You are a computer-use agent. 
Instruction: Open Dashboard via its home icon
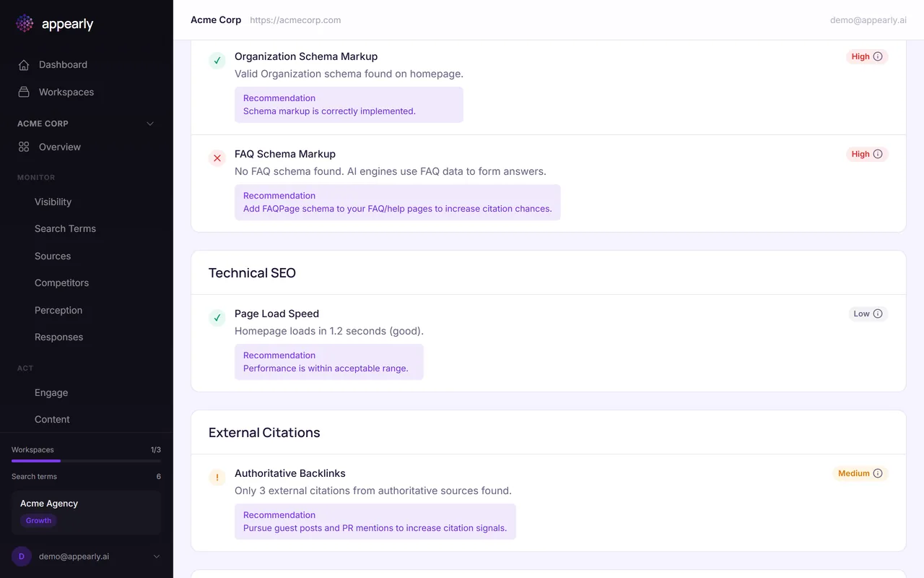click(x=24, y=65)
